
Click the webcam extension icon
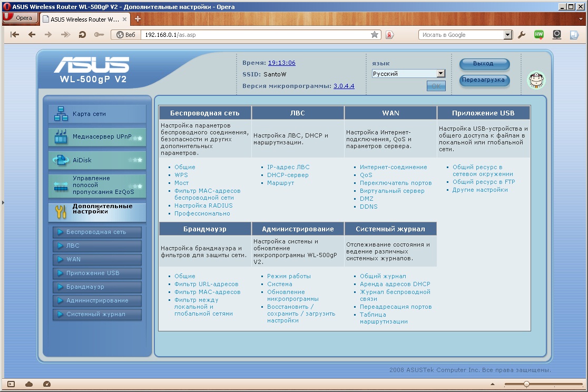click(557, 35)
